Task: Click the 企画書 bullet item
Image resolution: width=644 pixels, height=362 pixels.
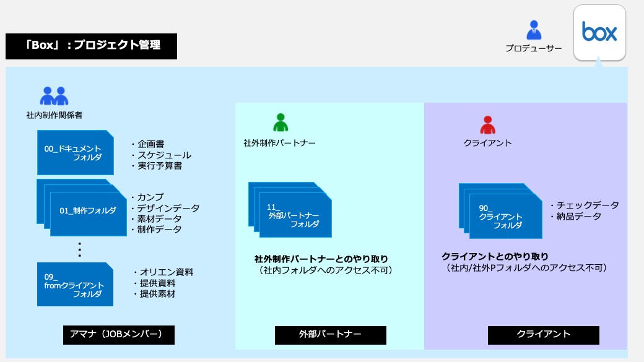Action: [x=148, y=144]
